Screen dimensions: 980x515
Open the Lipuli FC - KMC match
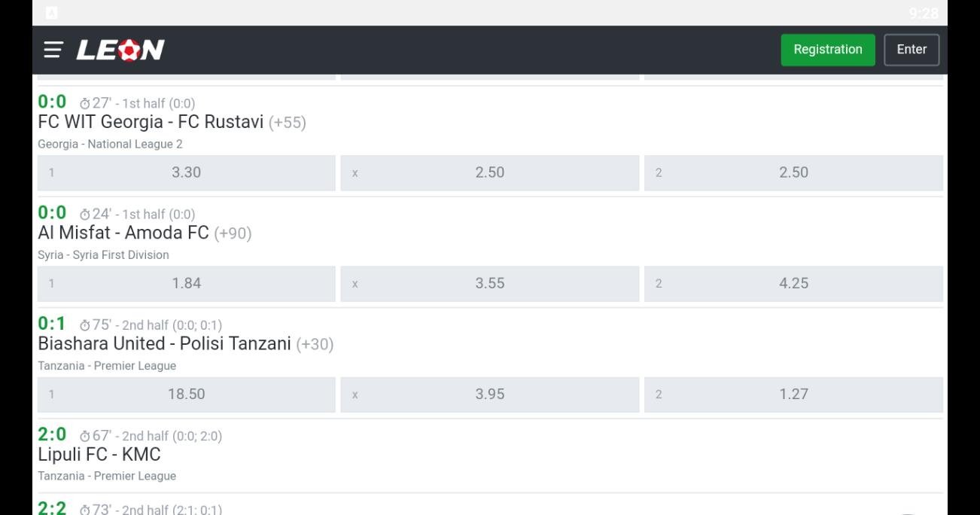click(x=99, y=455)
